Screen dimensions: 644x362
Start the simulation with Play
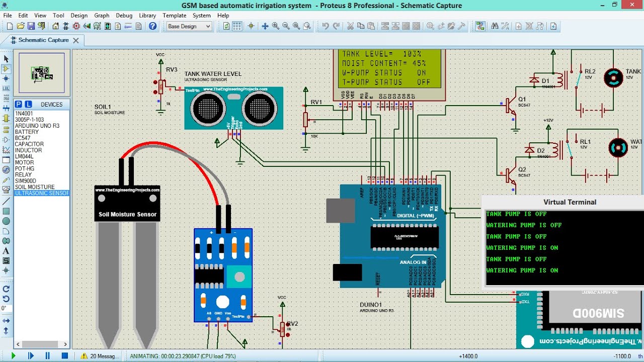14,355
